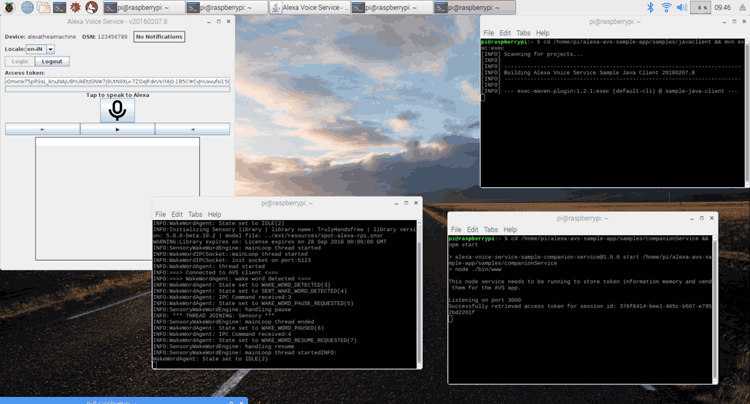Image resolution: width=750 pixels, height=404 pixels.
Task: Launch the web browser globe icon
Action: click(x=27, y=7)
